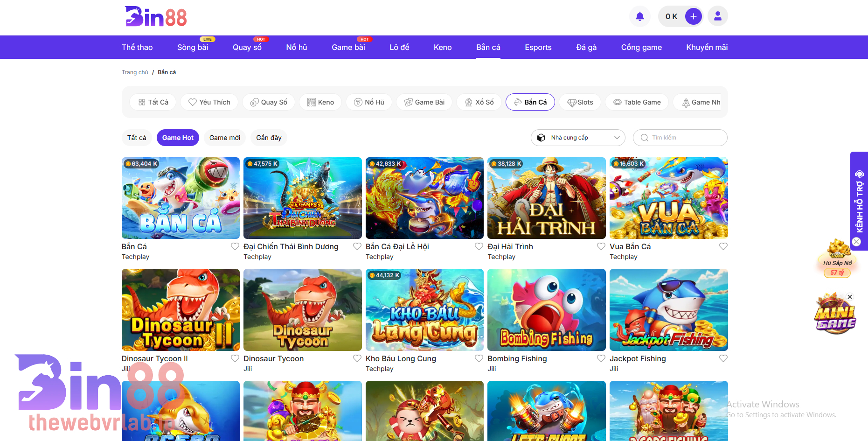The width and height of the screenshot is (868, 441).
Task: Click the Bin88 logo
Action: 155,16
